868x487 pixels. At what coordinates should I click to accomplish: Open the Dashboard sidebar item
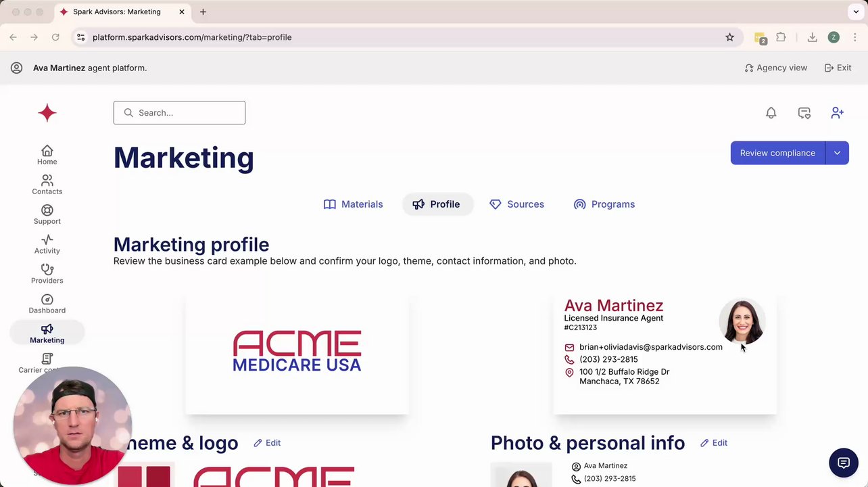47,304
